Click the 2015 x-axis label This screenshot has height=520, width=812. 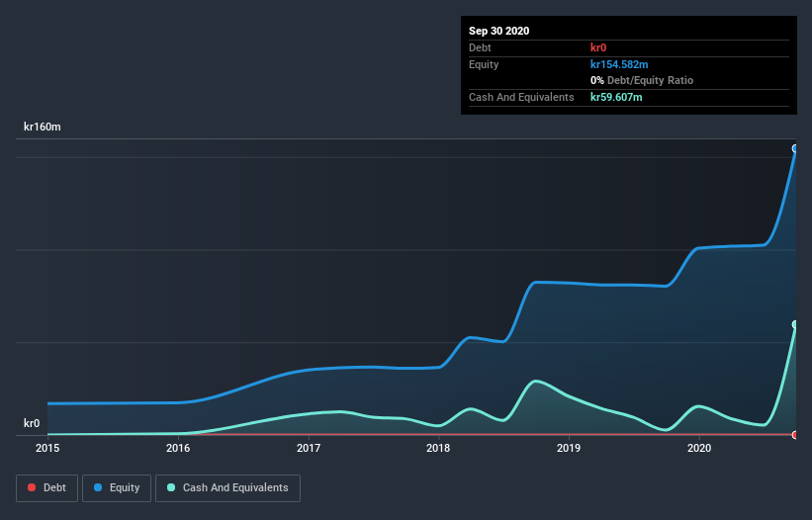point(47,448)
